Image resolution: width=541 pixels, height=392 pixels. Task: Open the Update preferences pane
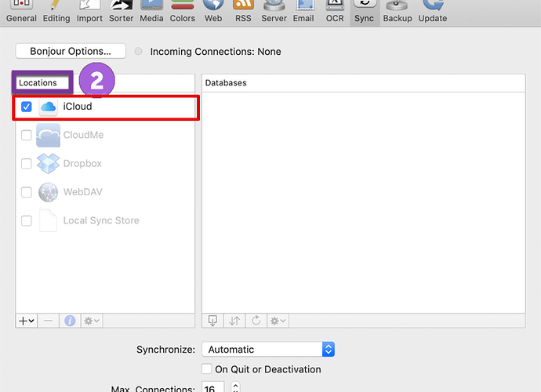(433, 12)
